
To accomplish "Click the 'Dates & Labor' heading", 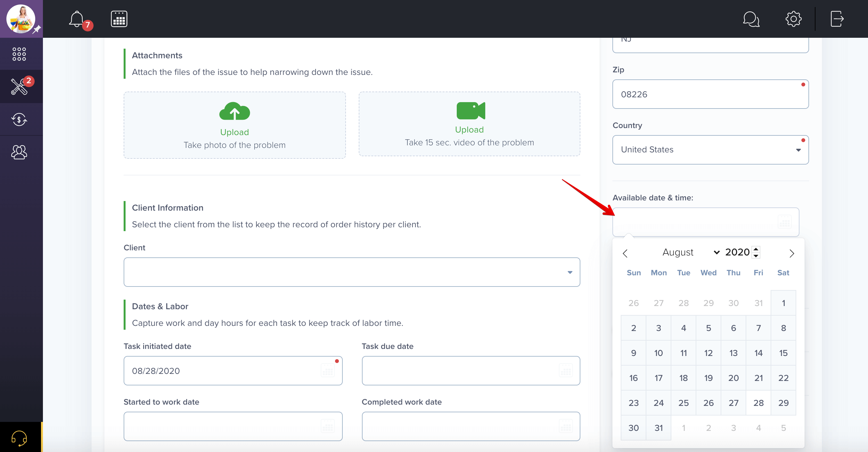I will pyautogui.click(x=160, y=306).
